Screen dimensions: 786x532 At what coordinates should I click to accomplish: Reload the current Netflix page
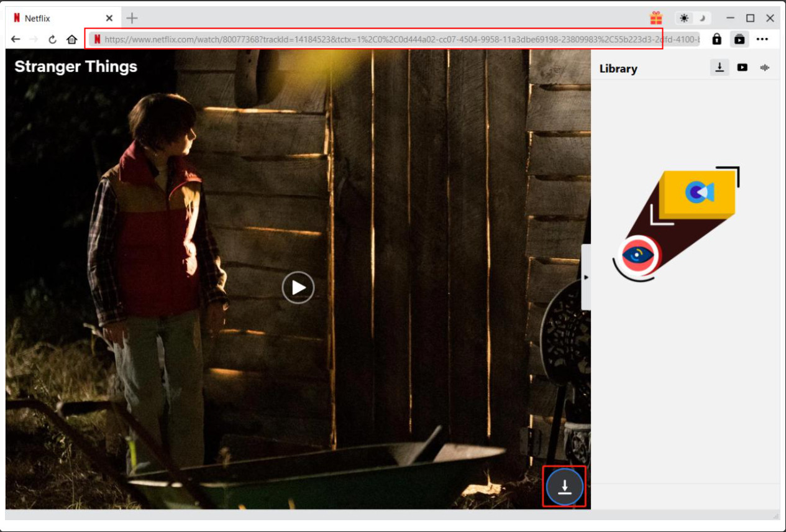(x=51, y=39)
